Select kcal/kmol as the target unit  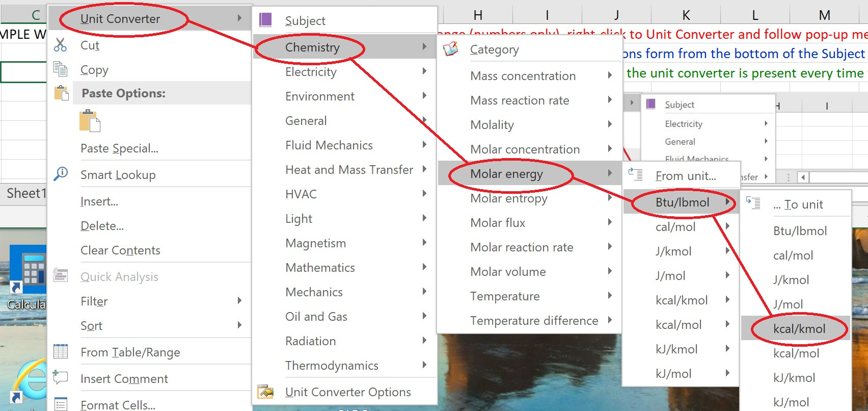799,329
